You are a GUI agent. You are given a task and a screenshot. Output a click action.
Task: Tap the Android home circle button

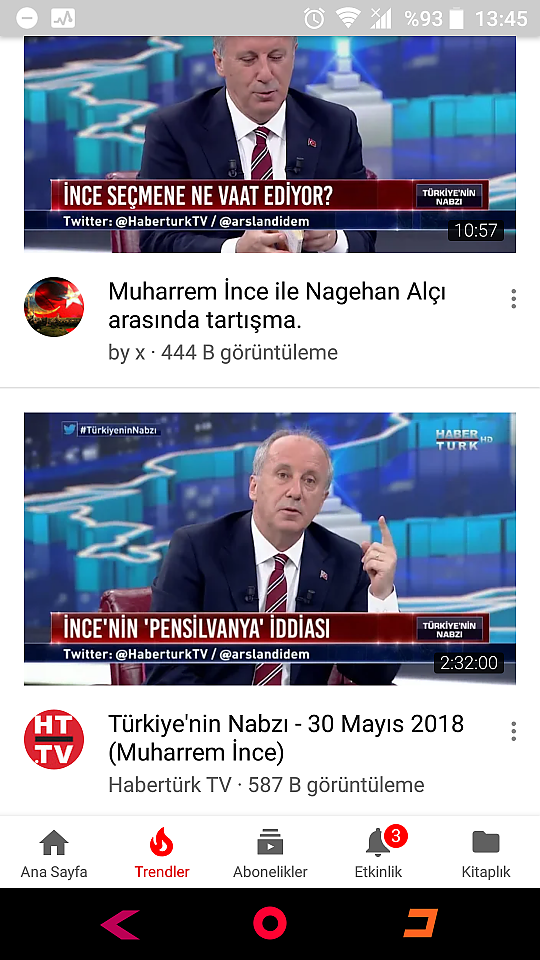point(270,923)
